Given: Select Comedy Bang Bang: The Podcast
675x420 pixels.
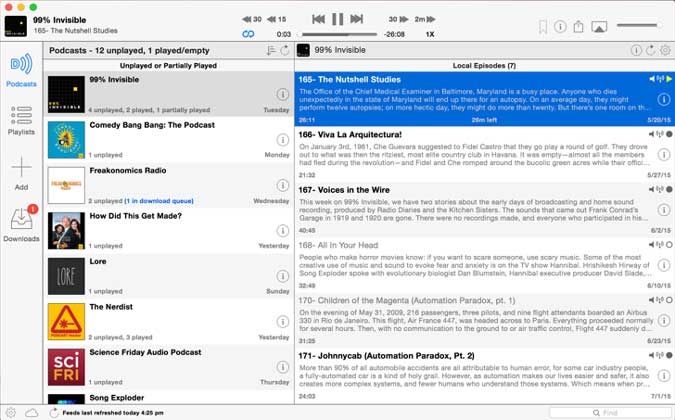Looking at the screenshot, I should [168, 139].
